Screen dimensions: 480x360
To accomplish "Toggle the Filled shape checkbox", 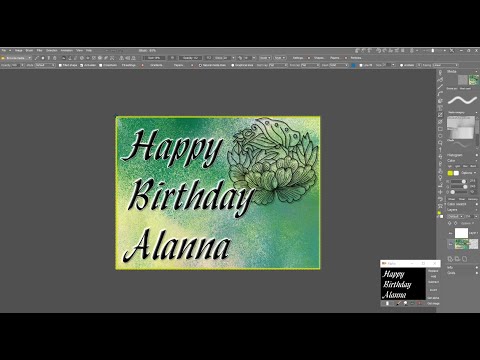I will (60, 65).
